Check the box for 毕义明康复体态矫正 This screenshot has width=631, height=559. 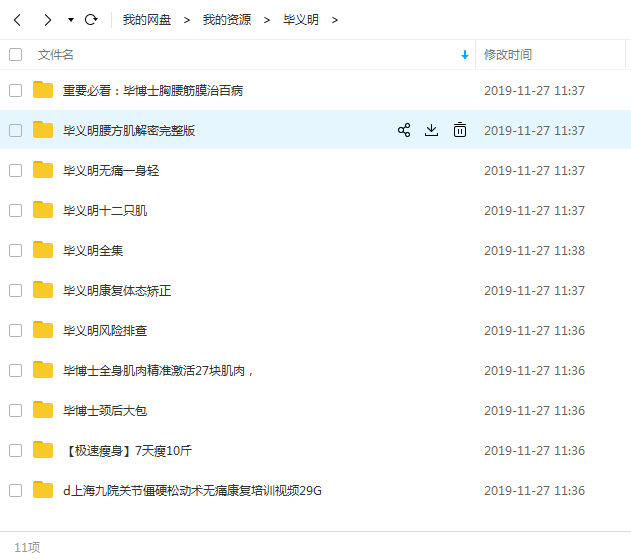15,290
